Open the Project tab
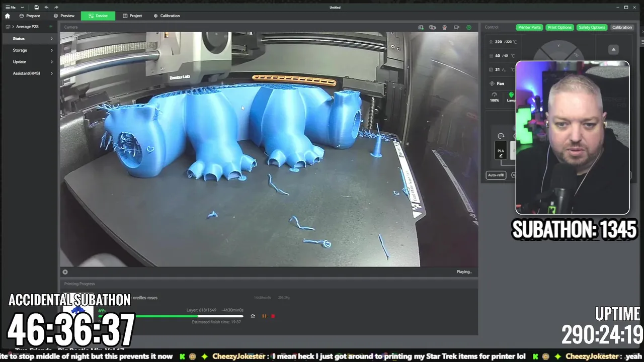 (x=132, y=16)
